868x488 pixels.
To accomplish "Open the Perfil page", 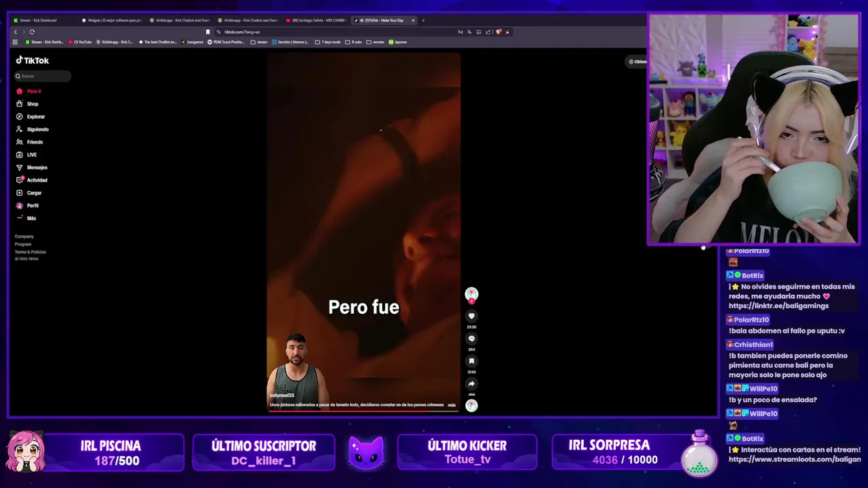I will (x=28, y=205).
